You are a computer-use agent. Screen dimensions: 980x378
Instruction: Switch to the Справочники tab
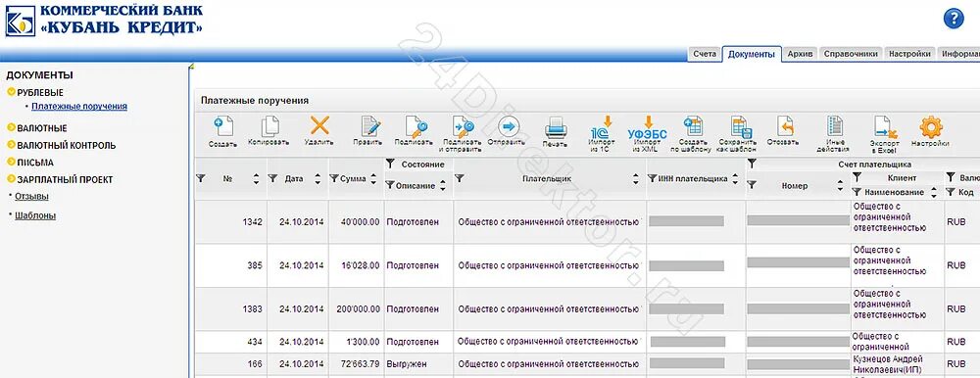tap(852, 54)
